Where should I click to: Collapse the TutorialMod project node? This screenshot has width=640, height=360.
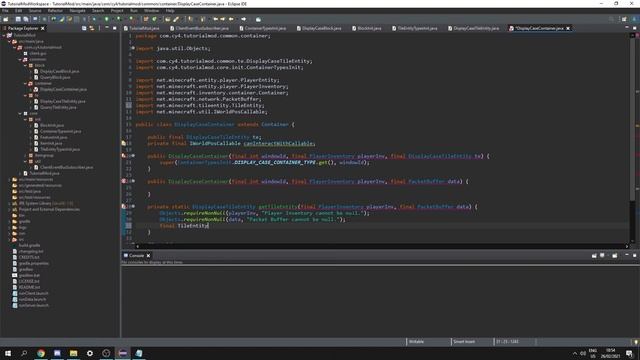point(4,36)
